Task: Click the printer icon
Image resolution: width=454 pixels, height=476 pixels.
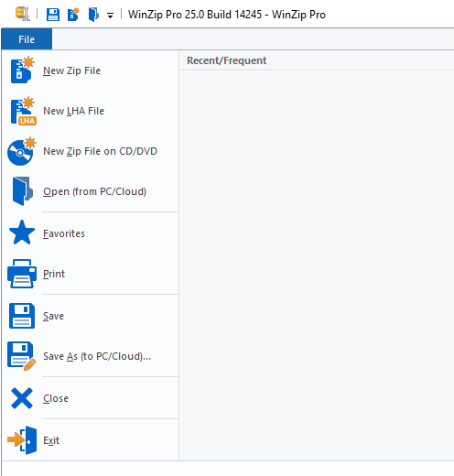Action: point(22,274)
